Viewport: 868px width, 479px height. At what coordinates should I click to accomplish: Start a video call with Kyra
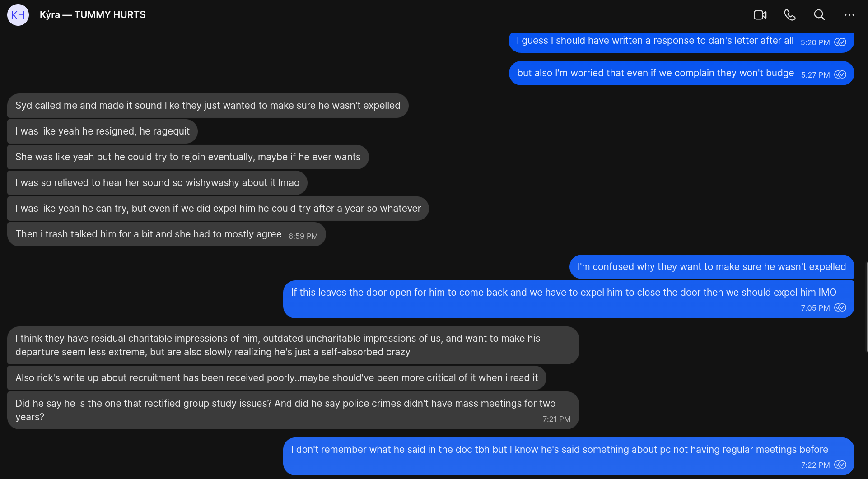click(760, 15)
